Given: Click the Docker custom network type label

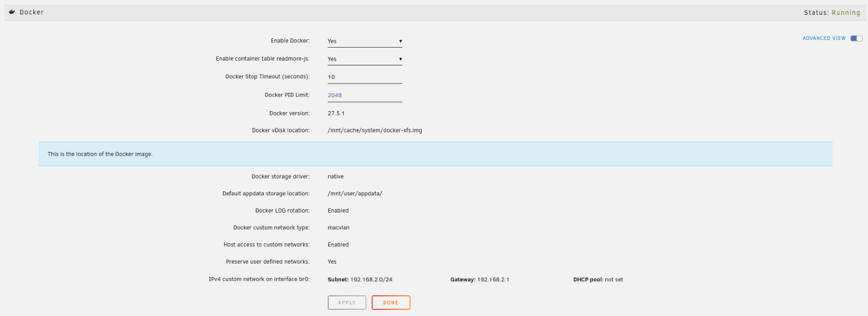Looking at the screenshot, I should [x=272, y=227].
